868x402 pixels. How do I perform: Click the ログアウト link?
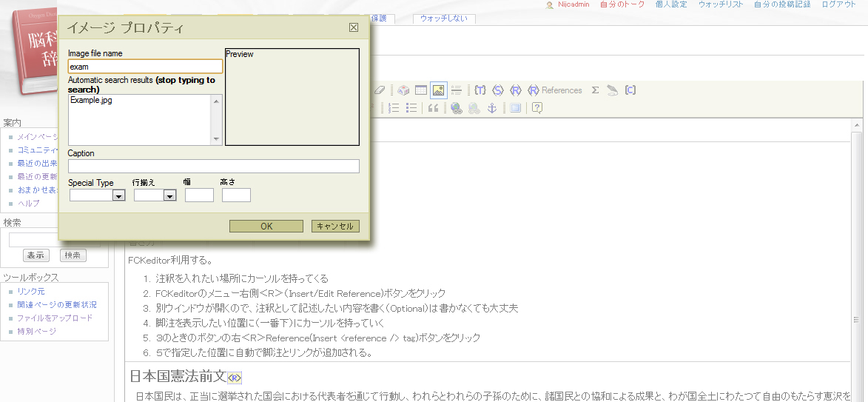pyautogui.click(x=839, y=4)
